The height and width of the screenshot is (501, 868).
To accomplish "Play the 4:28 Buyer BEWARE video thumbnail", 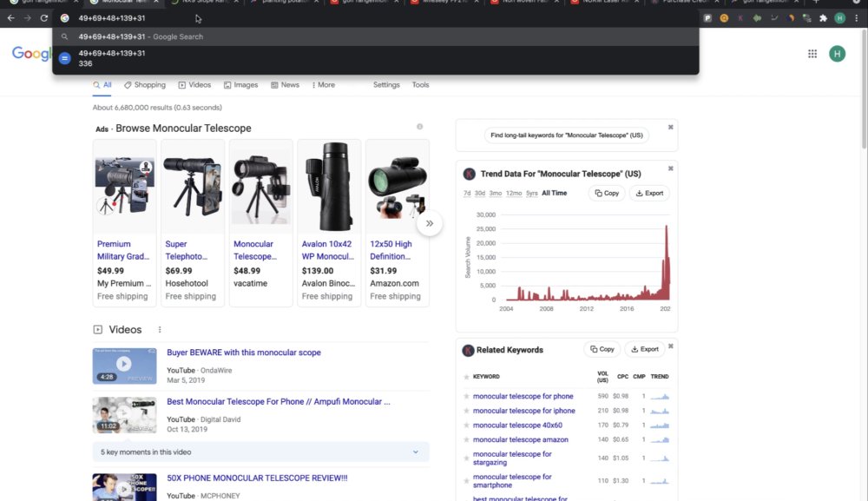I will tap(124, 366).
